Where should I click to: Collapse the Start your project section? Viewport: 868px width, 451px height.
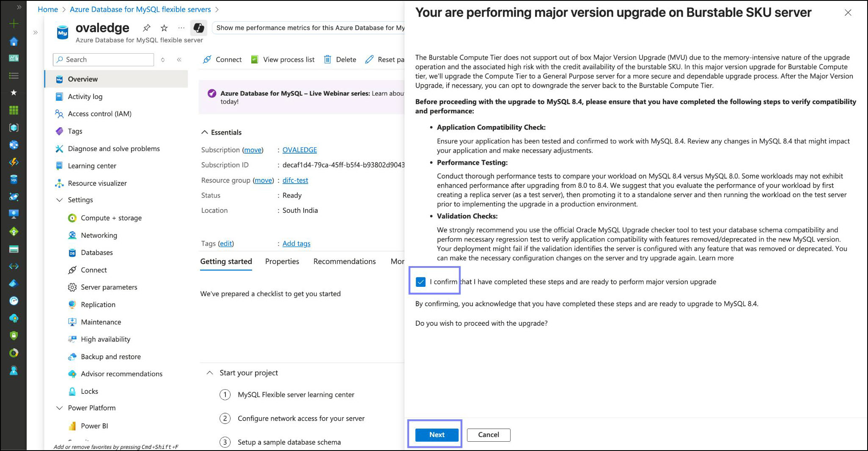209,373
